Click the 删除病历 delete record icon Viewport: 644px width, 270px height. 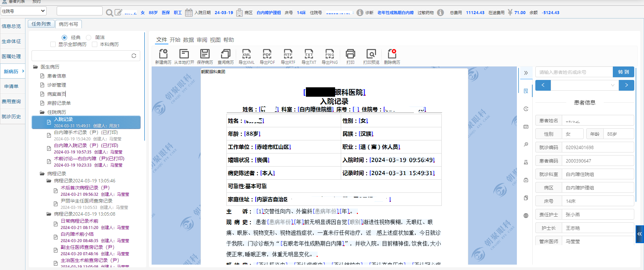pyautogui.click(x=392, y=54)
